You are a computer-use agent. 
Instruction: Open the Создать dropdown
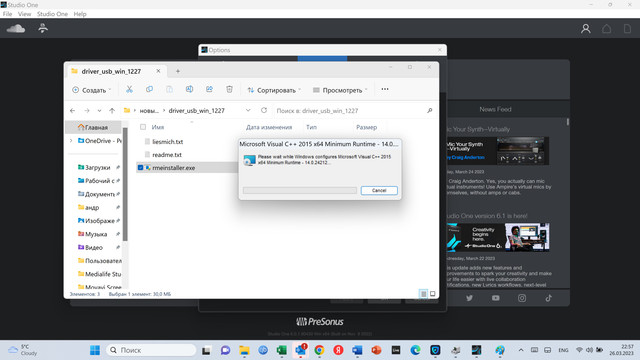tap(92, 90)
